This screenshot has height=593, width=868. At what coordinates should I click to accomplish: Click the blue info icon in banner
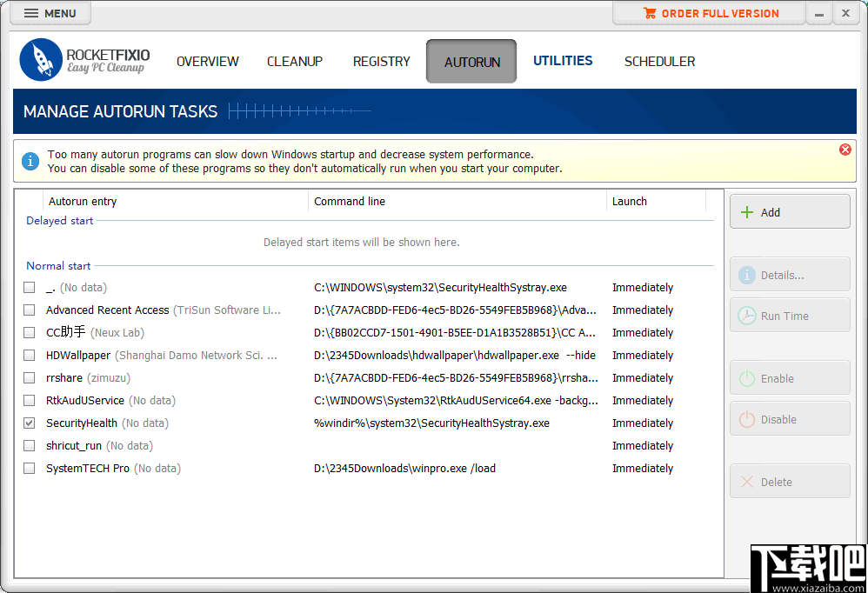(30, 162)
